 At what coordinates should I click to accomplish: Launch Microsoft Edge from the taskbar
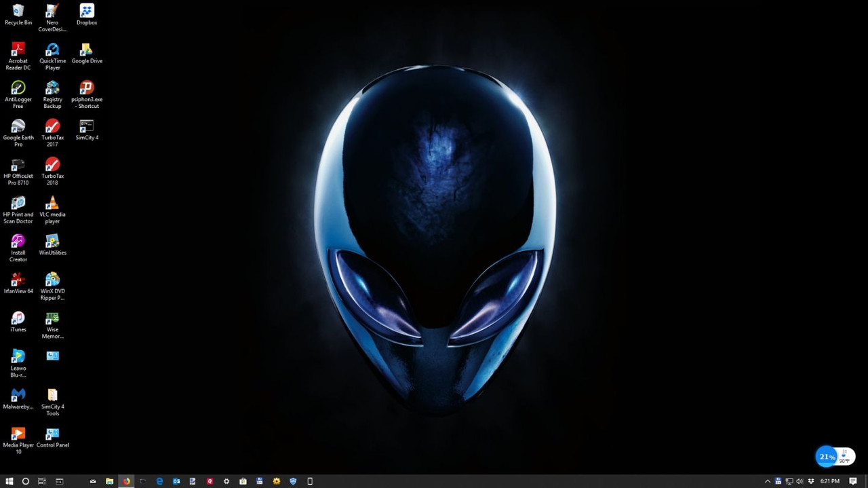coord(159,481)
